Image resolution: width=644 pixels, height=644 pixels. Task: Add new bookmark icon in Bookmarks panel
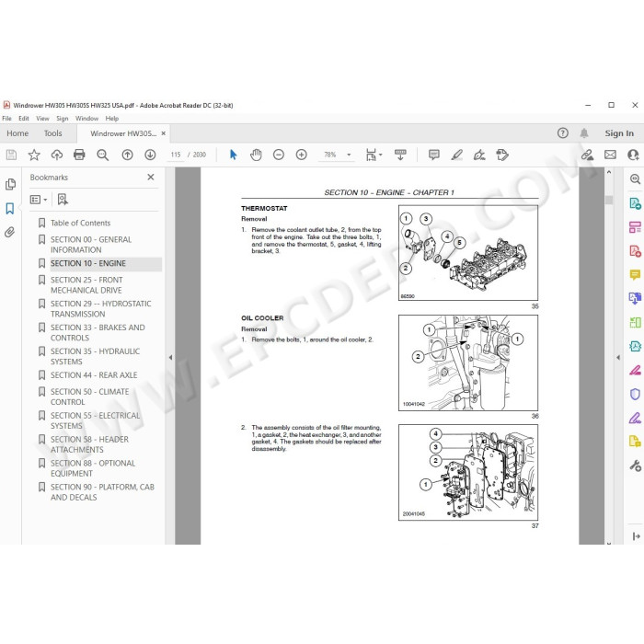pyautogui.click(x=63, y=200)
